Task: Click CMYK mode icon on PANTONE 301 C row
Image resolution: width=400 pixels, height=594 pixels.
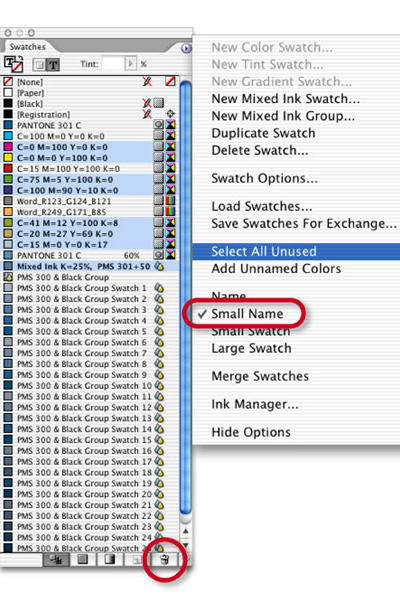Action: click(x=170, y=125)
